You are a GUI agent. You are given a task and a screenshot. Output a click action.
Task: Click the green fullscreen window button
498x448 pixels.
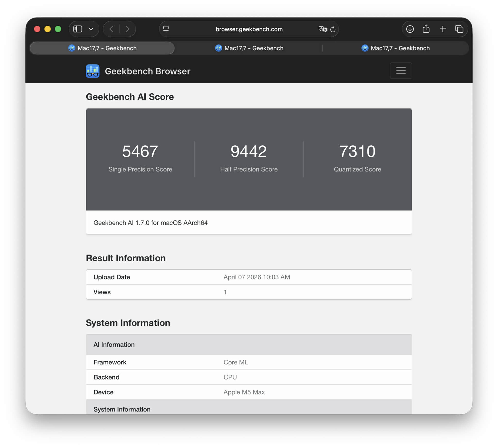(x=58, y=29)
